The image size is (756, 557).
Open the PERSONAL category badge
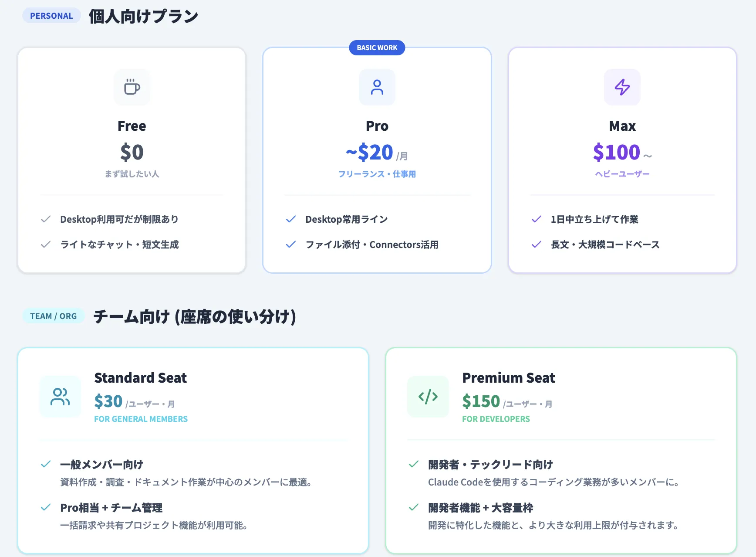[x=51, y=15]
